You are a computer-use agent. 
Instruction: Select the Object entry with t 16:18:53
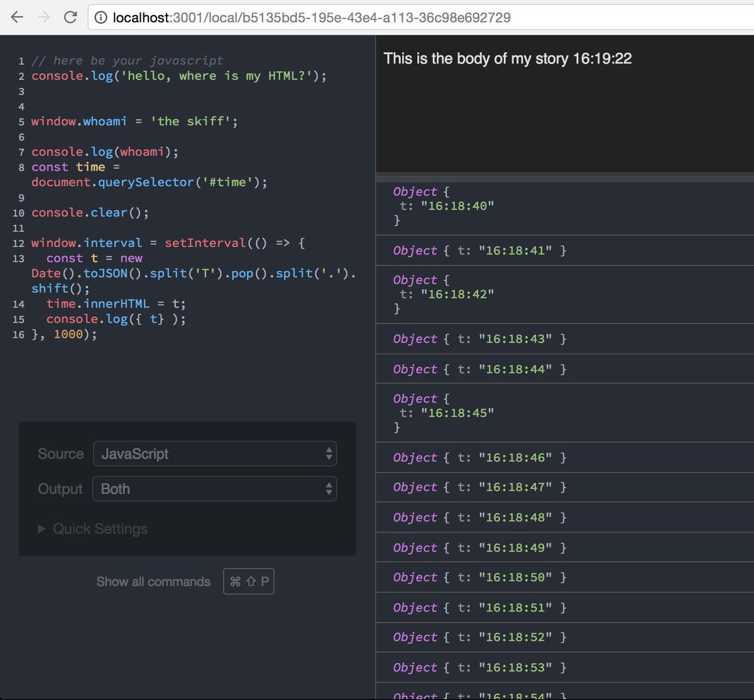[x=479, y=667]
